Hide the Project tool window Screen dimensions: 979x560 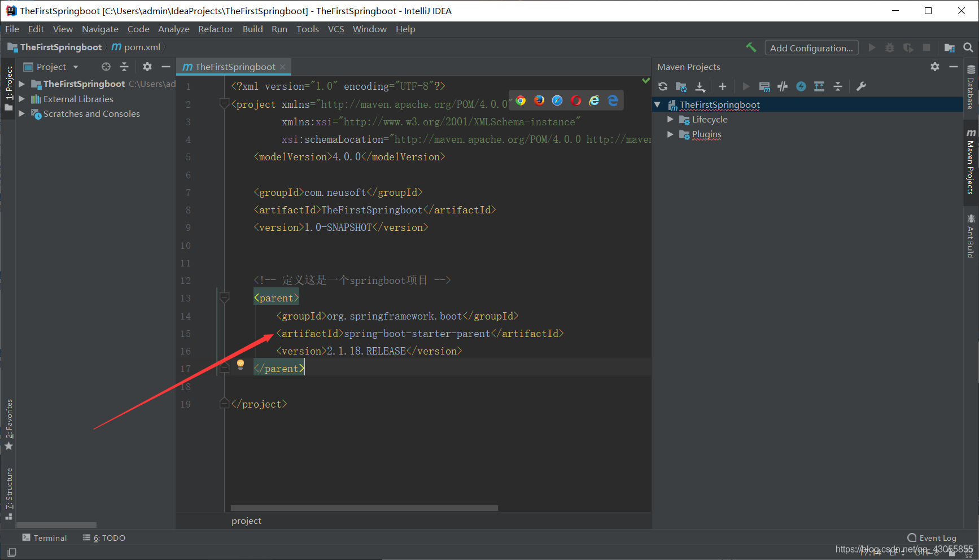[166, 67]
